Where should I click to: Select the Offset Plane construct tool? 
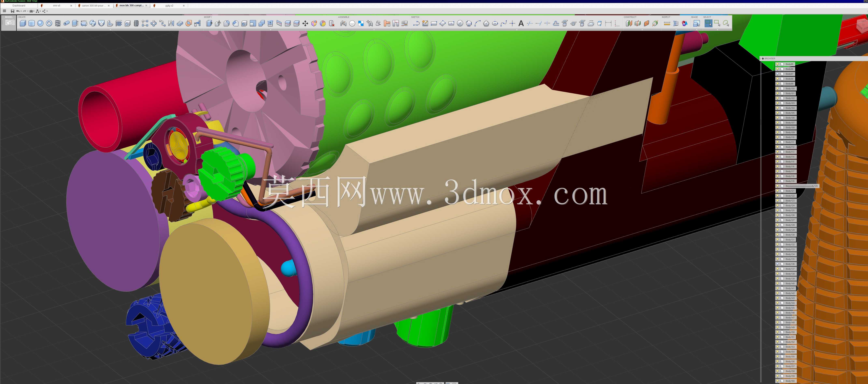[629, 23]
